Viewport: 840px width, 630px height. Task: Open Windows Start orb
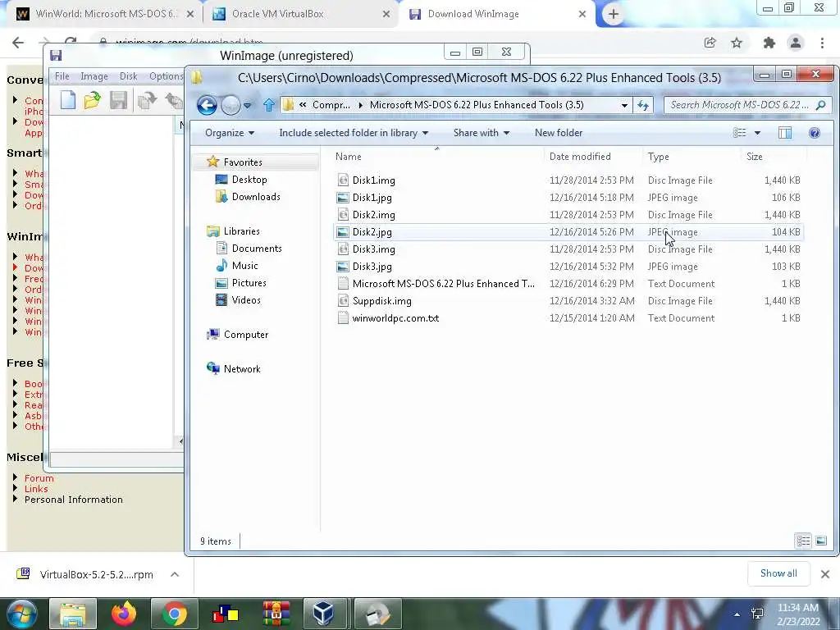[x=22, y=614]
